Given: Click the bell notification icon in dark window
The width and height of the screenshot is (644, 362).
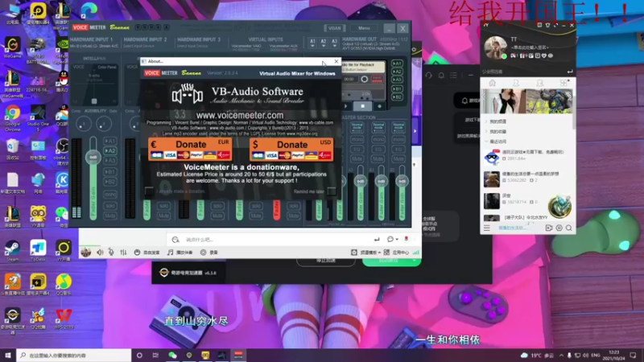Looking at the screenshot, I should (x=441, y=76).
